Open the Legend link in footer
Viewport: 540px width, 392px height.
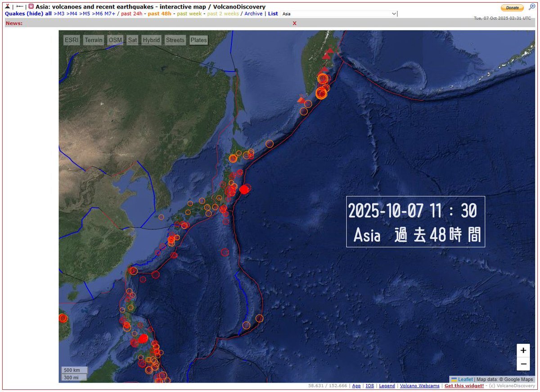(x=387, y=386)
